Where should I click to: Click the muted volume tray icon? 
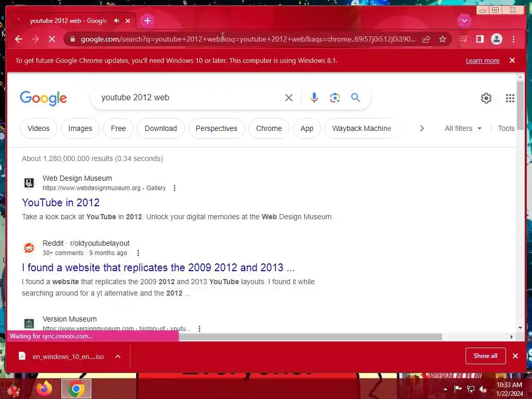coord(483,389)
